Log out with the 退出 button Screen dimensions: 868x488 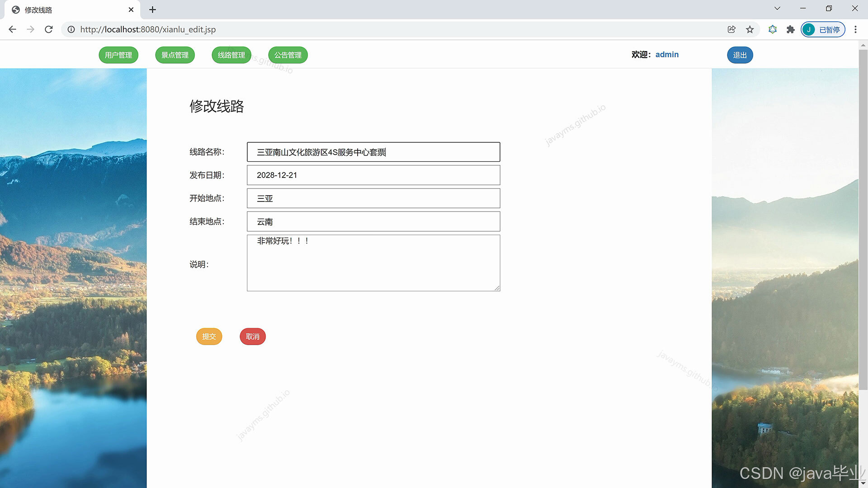point(740,55)
